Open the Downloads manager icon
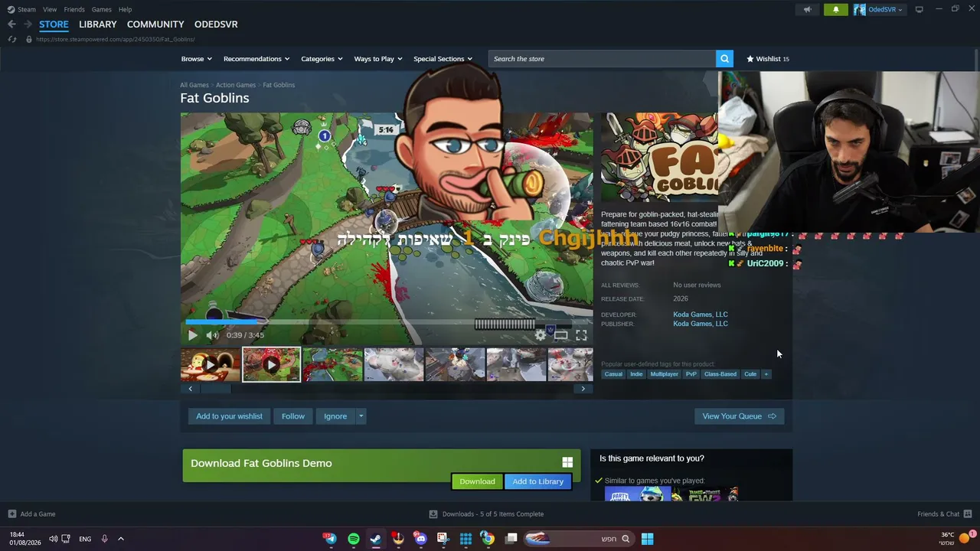Image resolution: width=980 pixels, height=551 pixels. coord(433,514)
